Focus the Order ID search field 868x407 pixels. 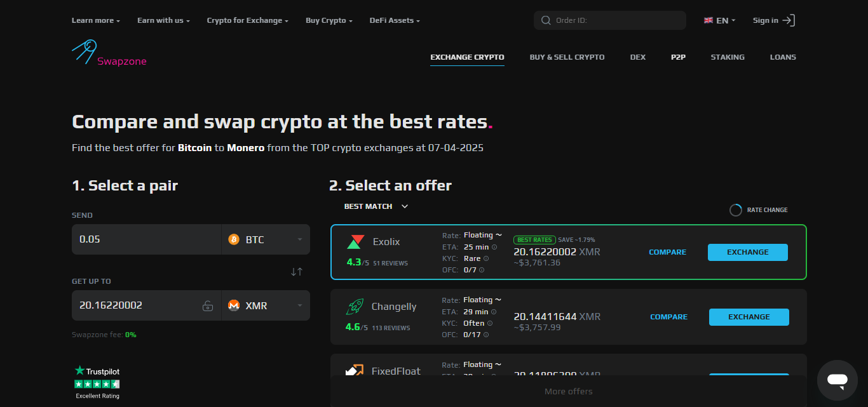pos(610,20)
